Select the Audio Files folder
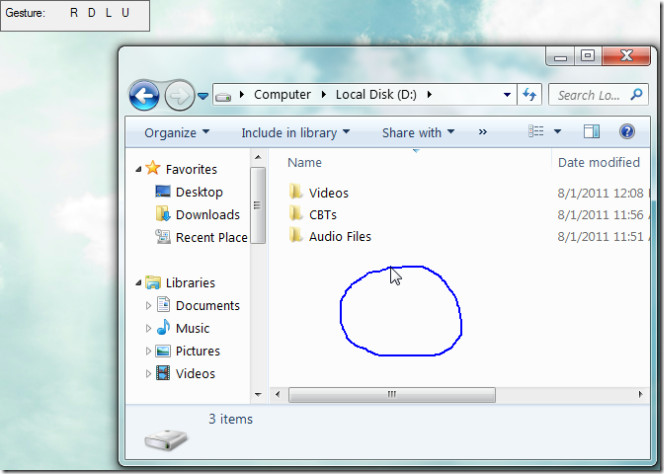The width and height of the screenshot is (664, 474). coord(340,236)
